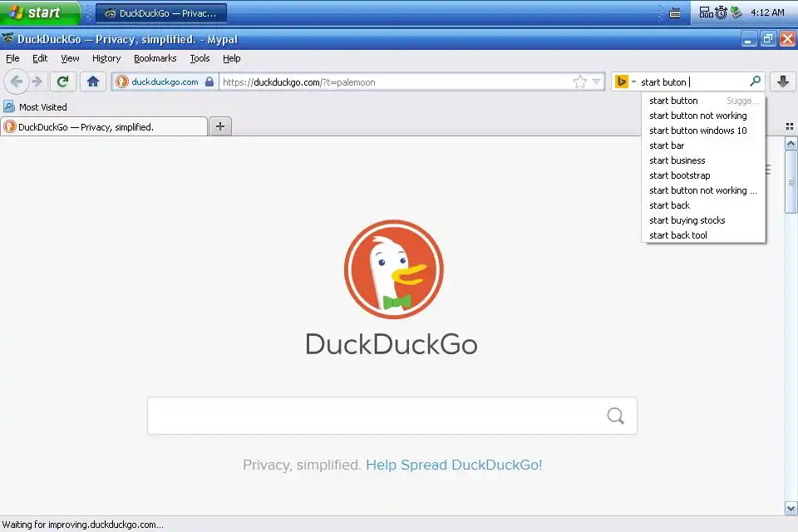Viewport: 798px width, 532px height.
Task: Select suggestion "start button not working"
Action: (703, 116)
